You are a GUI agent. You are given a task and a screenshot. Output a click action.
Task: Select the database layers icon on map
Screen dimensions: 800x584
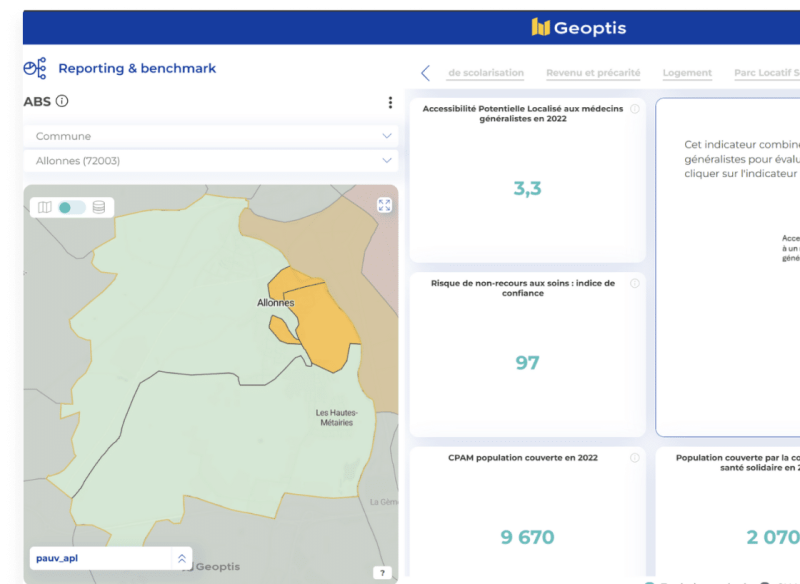[98, 207]
